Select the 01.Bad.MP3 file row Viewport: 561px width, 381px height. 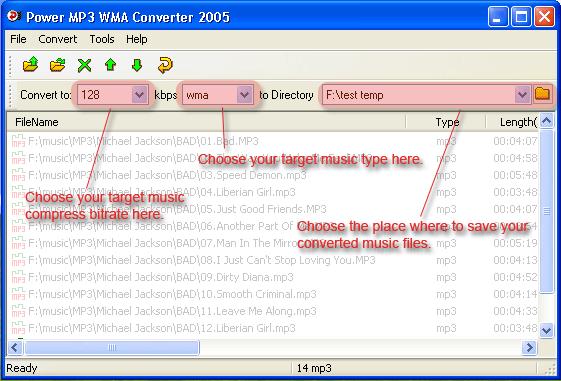(x=273, y=141)
